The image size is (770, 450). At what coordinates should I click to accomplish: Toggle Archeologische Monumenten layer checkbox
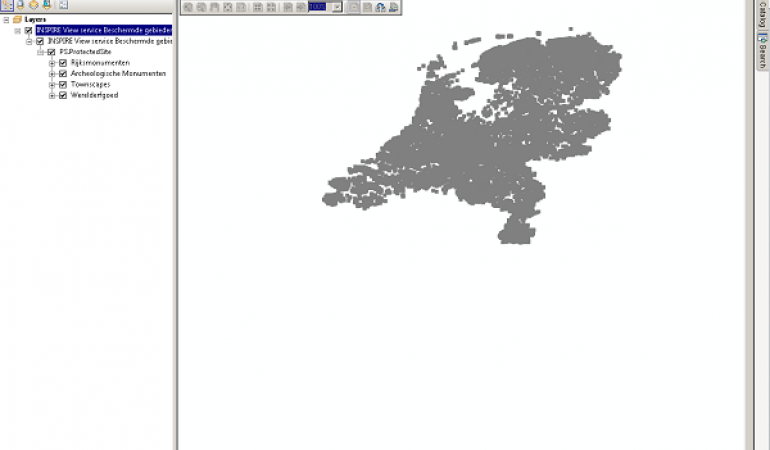pos(63,74)
